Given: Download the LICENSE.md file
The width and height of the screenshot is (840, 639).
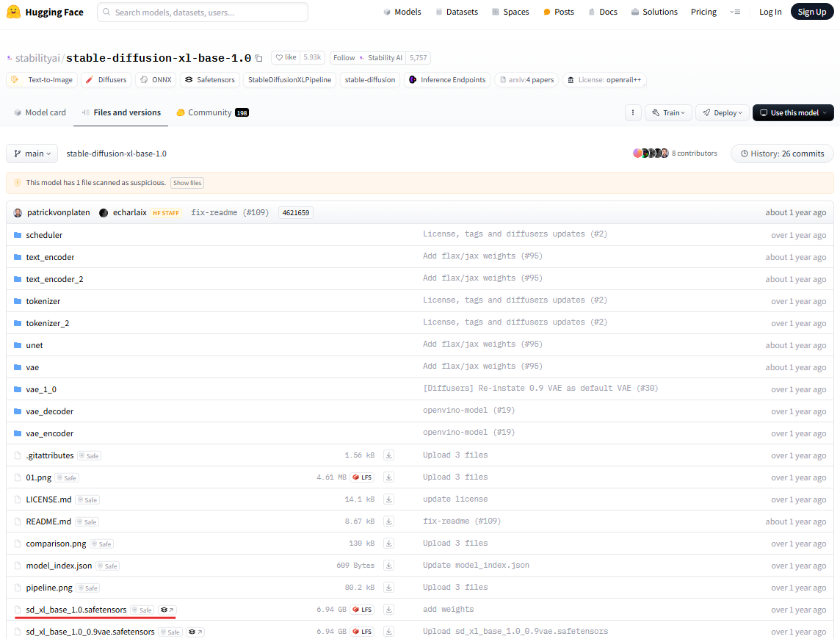Looking at the screenshot, I should 389,499.
